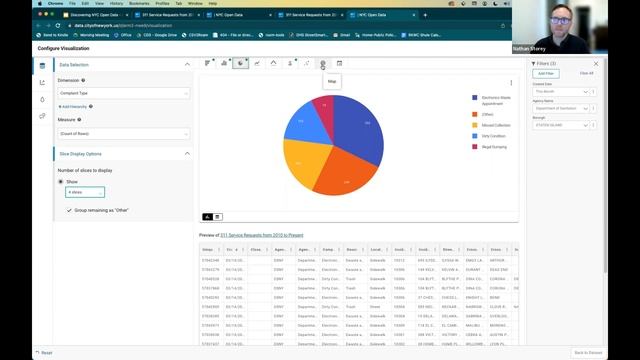This screenshot has height=360, width=640.
Task: Click the Office bookmark
Action: (x=123, y=35)
